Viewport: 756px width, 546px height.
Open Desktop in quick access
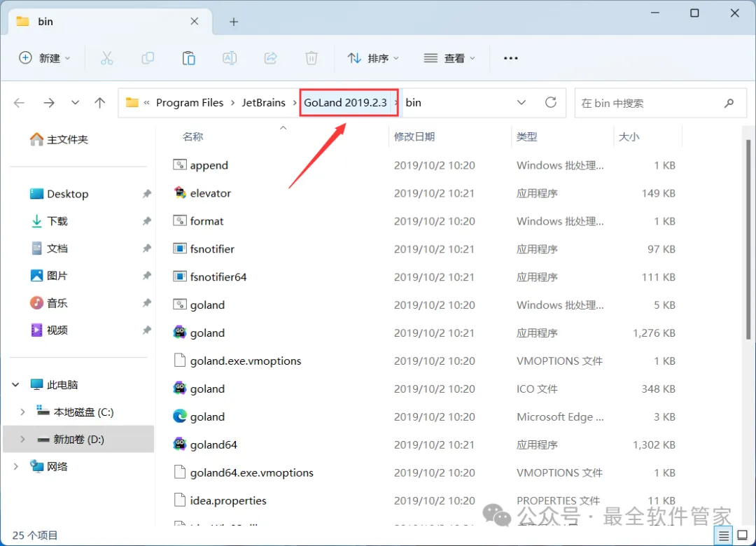(x=59, y=194)
